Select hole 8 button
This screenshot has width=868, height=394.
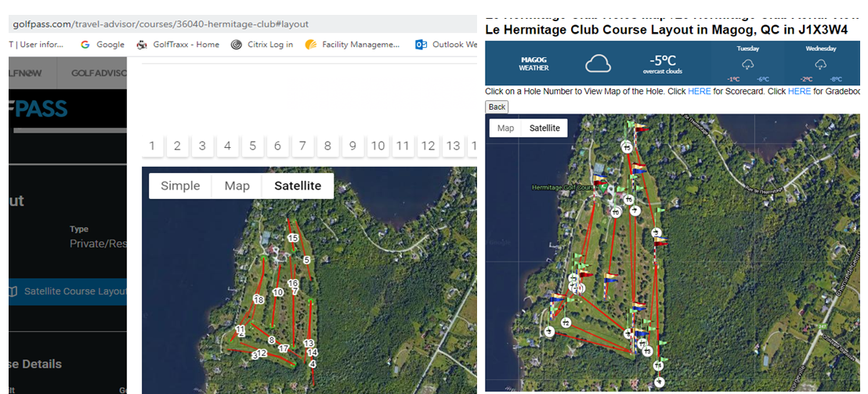click(x=327, y=146)
